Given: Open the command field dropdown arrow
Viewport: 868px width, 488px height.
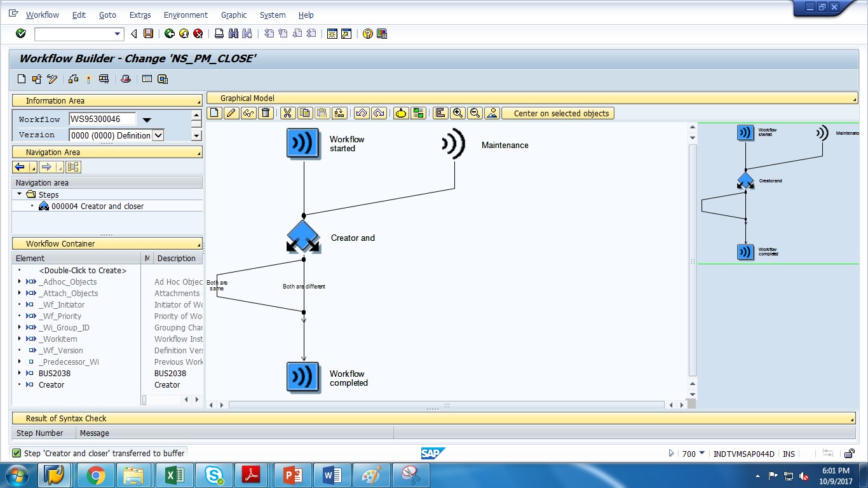Looking at the screenshot, I should pos(116,34).
